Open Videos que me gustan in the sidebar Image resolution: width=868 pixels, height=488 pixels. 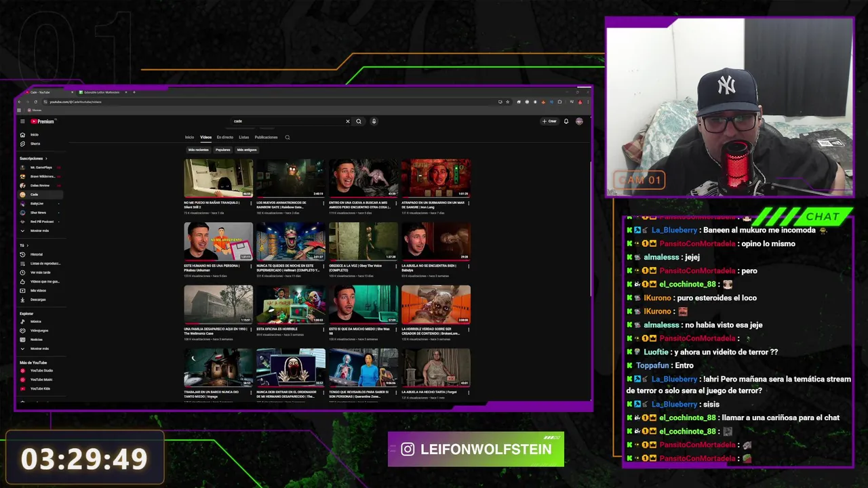click(41, 281)
